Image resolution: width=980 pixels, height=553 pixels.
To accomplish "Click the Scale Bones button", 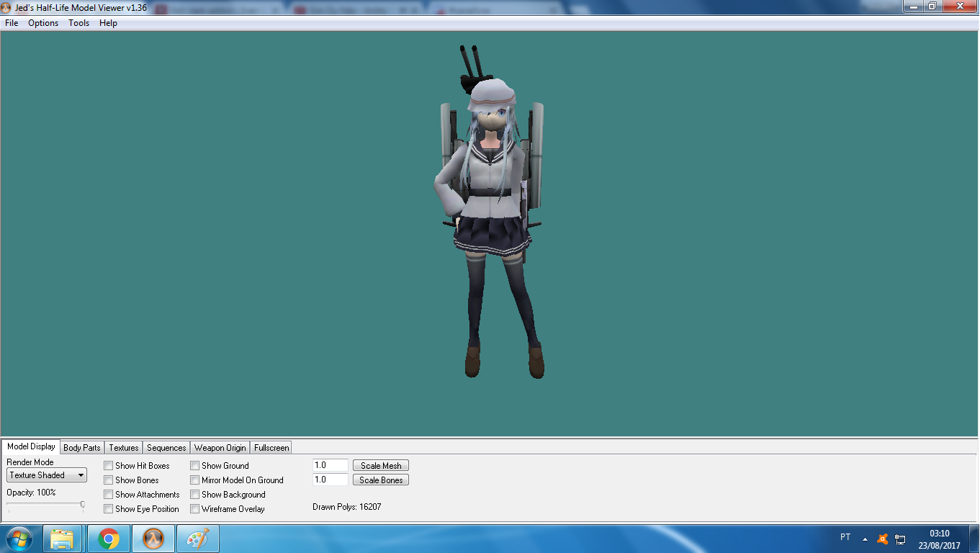I will pyautogui.click(x=381, y=480).
